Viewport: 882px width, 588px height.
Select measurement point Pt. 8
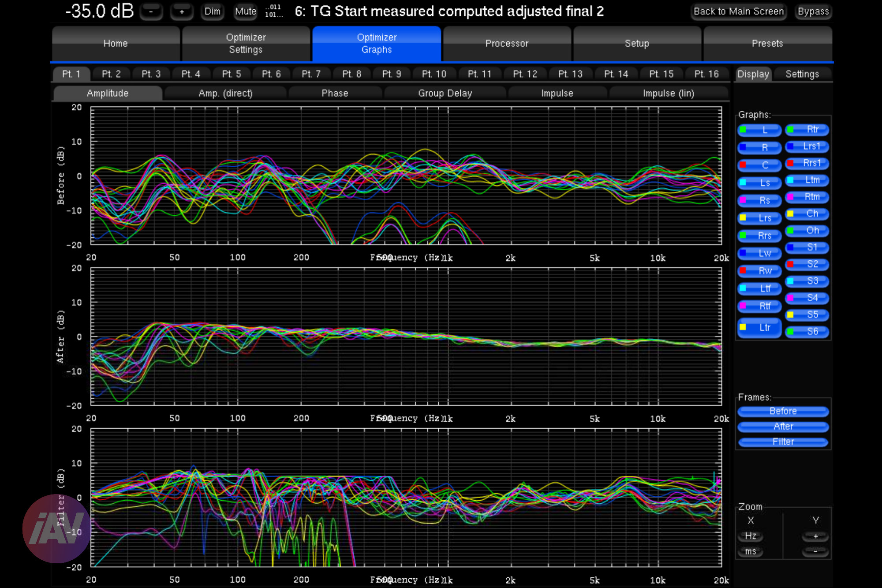pyautogui.click(x=351, y=74)
